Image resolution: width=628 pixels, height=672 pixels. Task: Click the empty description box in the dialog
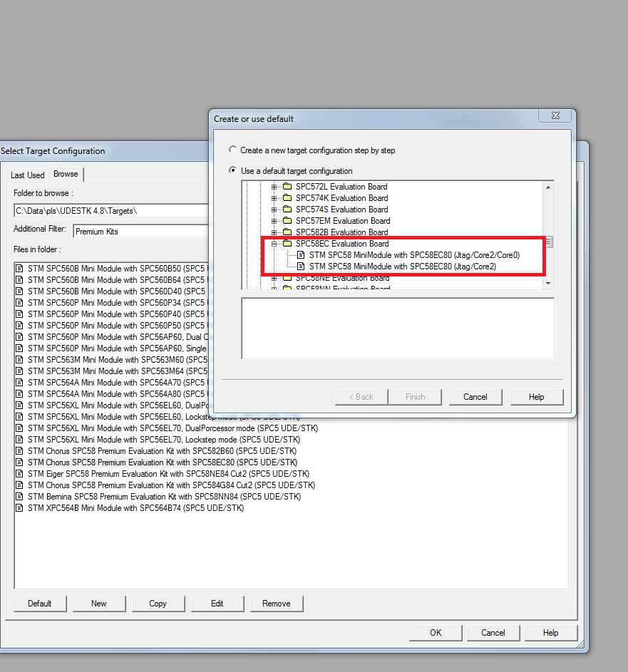coord(398,329)
